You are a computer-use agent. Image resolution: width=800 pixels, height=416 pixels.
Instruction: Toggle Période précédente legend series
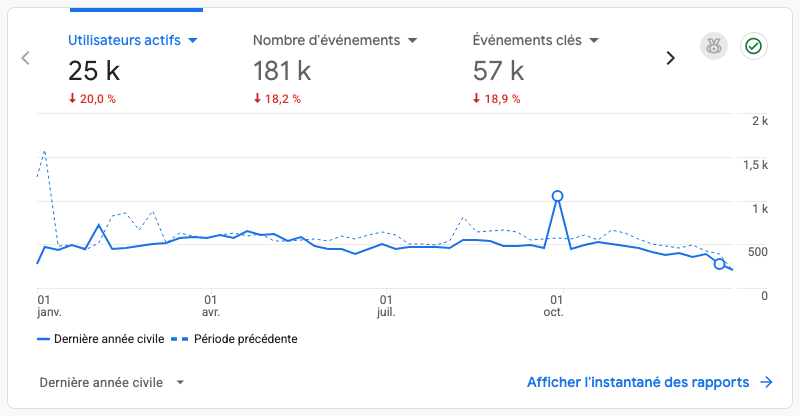(234, 339)
